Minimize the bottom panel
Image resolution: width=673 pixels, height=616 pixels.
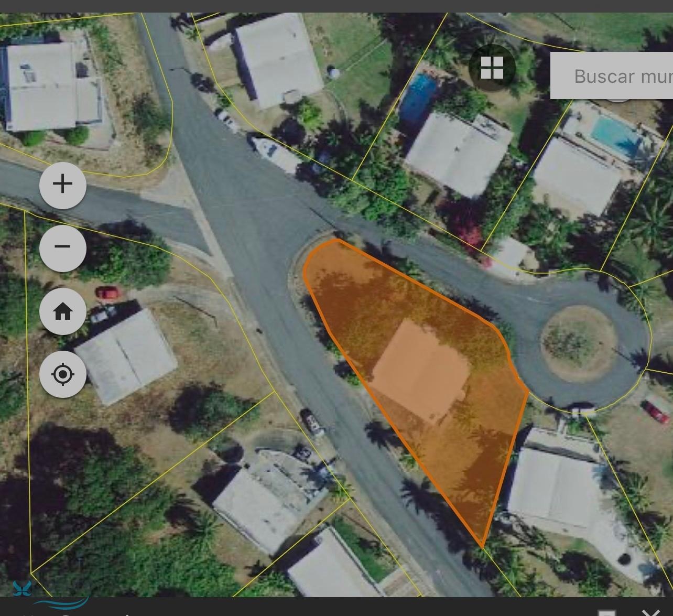point(607,613)
